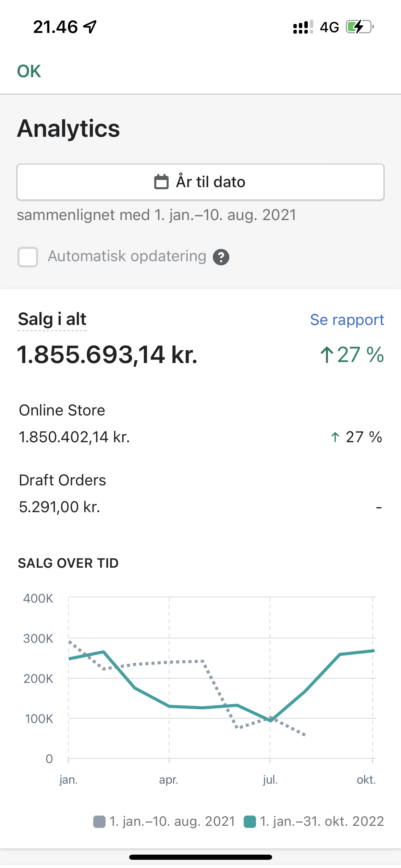Tap the green arrow beside total 27 %
Viewport: 401px width, 868px height.
click(327, 354)
